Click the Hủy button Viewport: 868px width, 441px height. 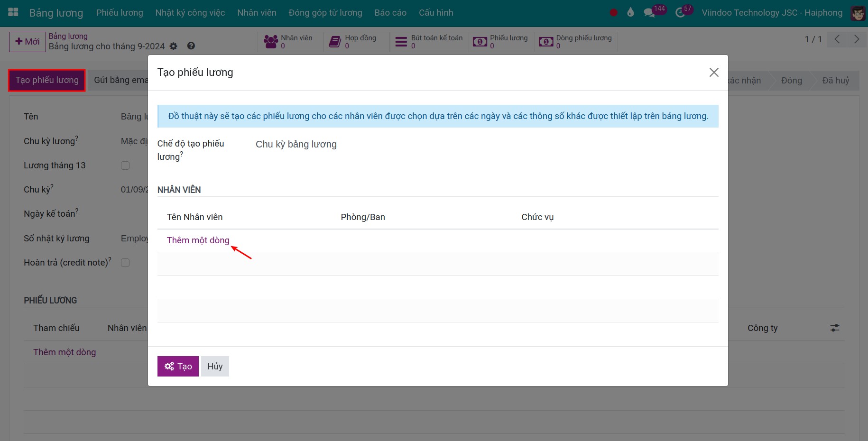(215, 366)
